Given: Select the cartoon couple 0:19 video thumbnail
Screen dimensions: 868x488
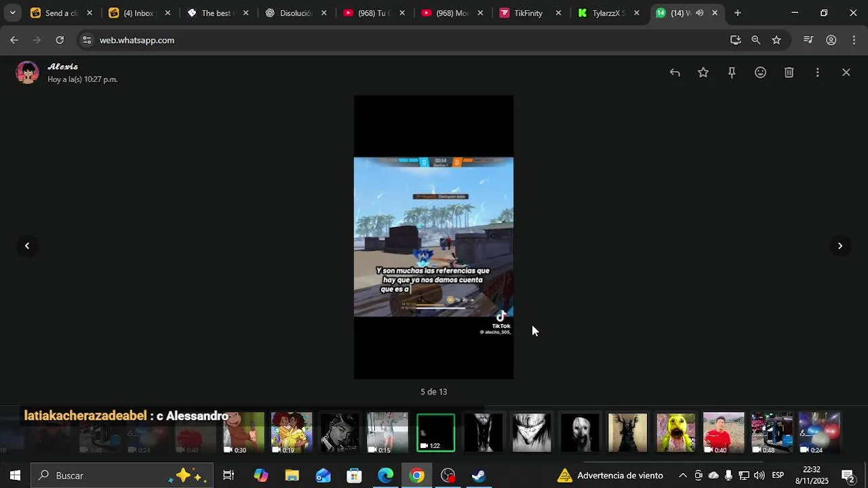Looking at the screenshot, I should [292, 432].
